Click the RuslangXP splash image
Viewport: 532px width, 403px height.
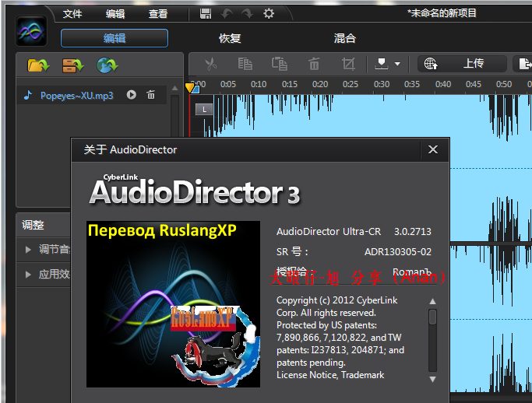click(x=174, y=304)
